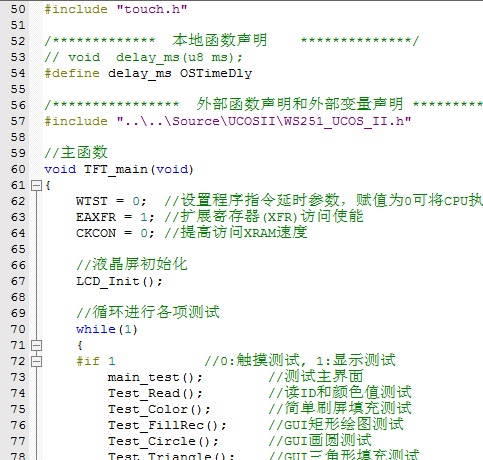The width and height of the screenshot is (483, 460).
Task: Click the //简单刷屏填充测试 comment
Action: pos(340,408)
